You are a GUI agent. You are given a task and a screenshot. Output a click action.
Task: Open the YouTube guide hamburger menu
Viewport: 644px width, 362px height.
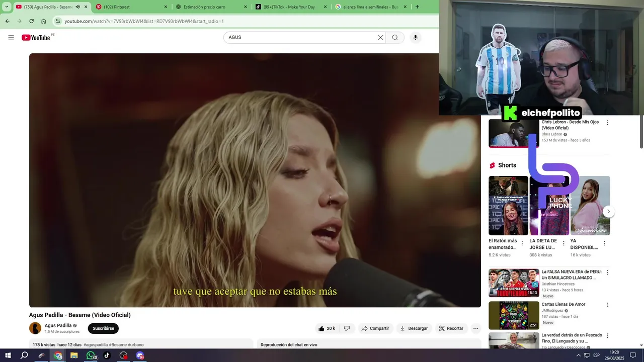(11, 37)
